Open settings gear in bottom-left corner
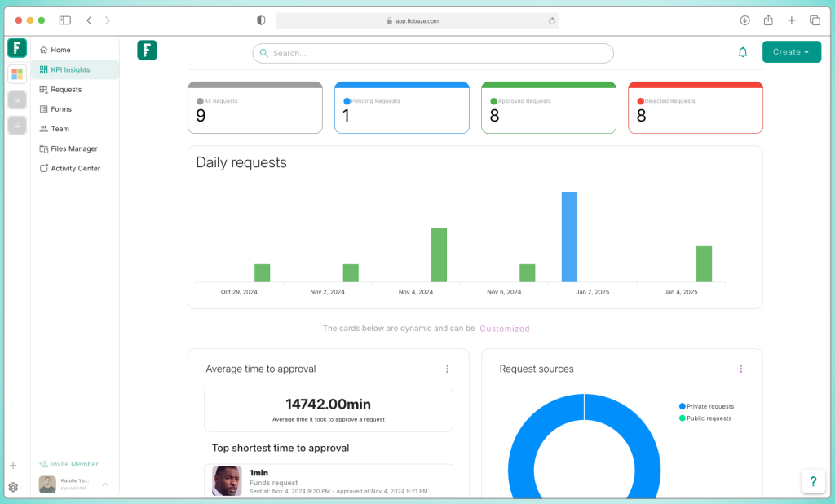 coord(13,487)
